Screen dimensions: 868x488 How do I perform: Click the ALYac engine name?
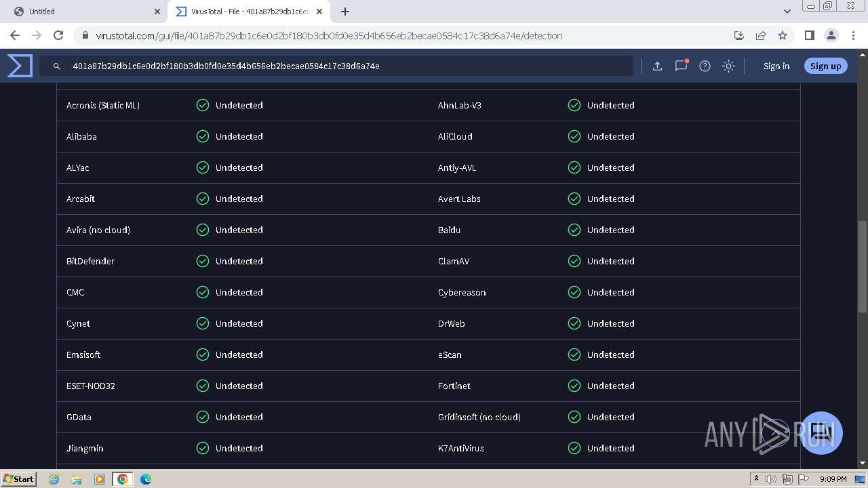[77, 167]
